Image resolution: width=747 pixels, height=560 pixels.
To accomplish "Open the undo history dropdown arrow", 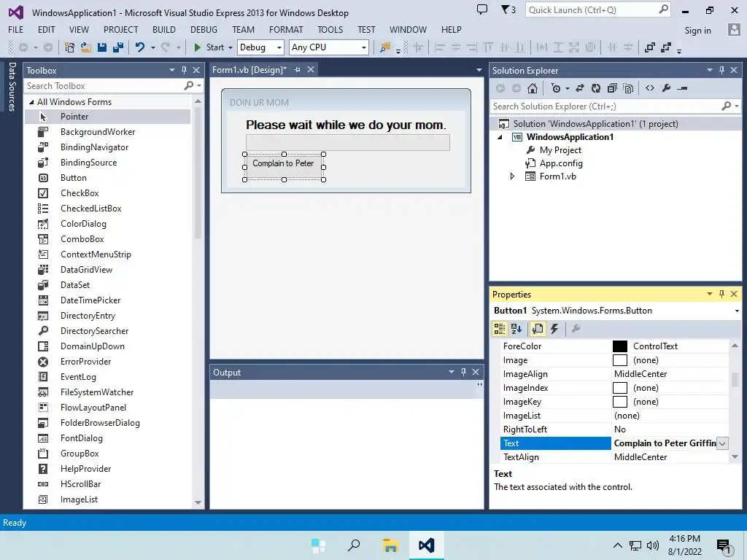I will 153,47.
